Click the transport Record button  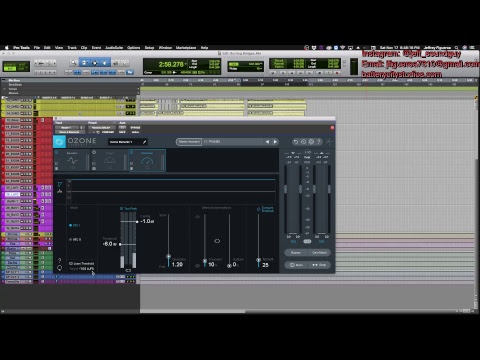337,72
